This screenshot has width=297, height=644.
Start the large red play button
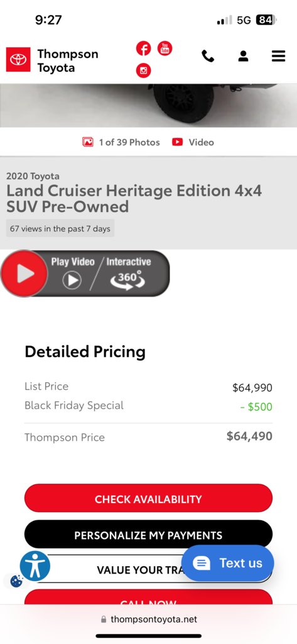(x=24, y=274)
